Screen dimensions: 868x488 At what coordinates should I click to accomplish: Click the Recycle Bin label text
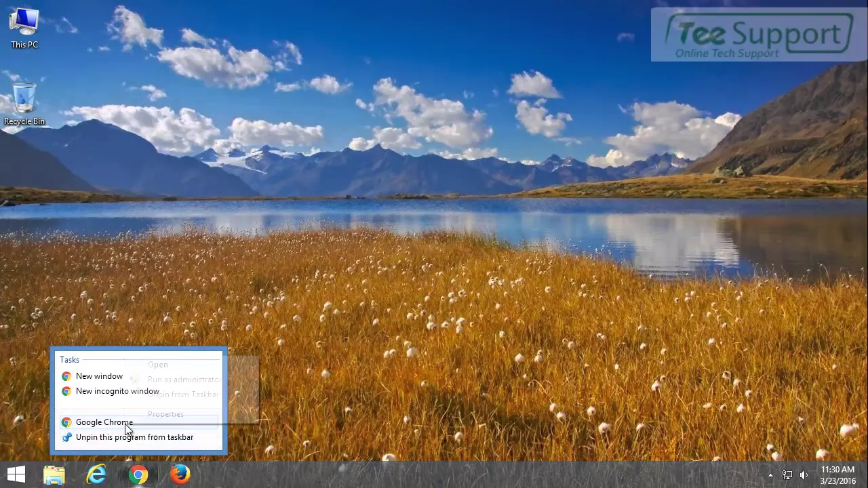coord(24,121)
